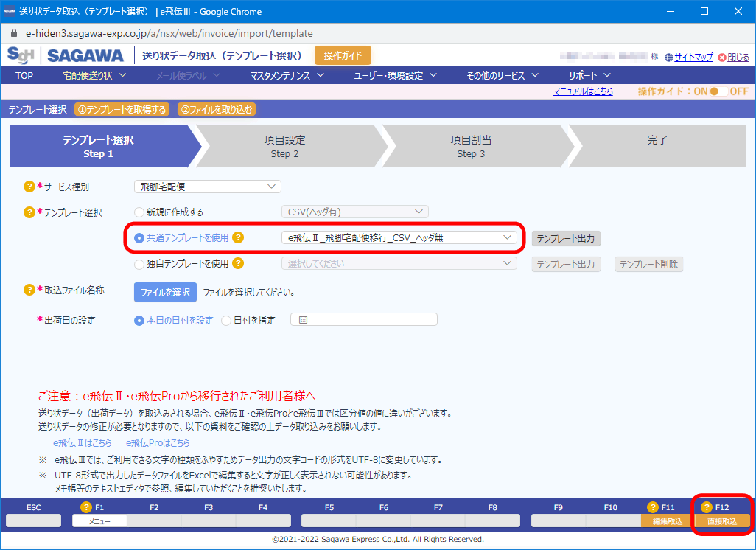Click テンプレート出力 button for 独自テンプレート
This screenshot has width=756, height=550.
pos(566,265)
